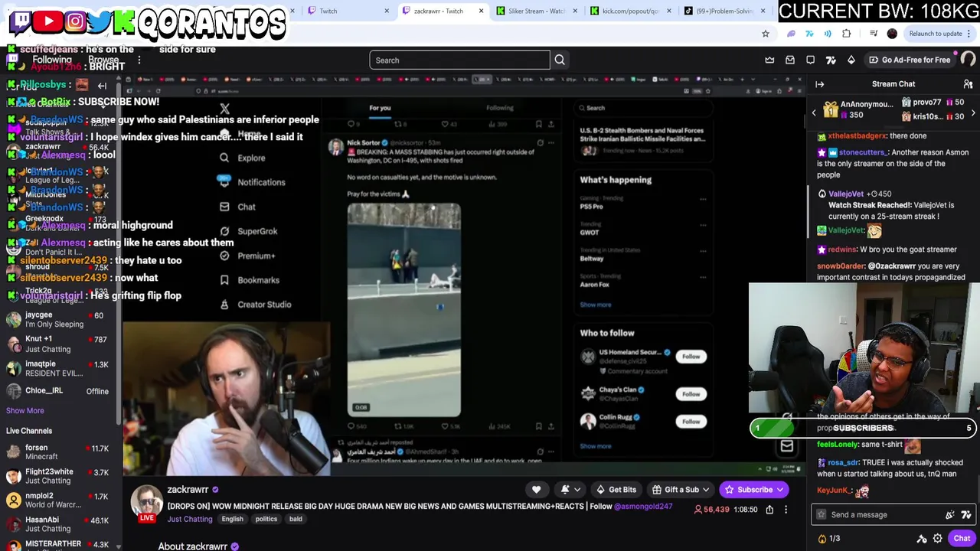Open emote picker in message box

pyautogui.click(x=966, y=515)
